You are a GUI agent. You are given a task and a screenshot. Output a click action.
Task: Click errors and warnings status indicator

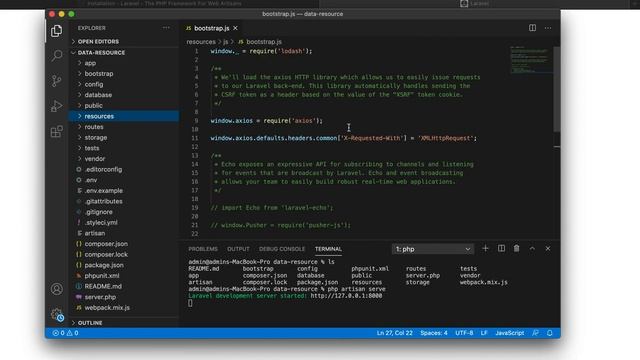65,333
